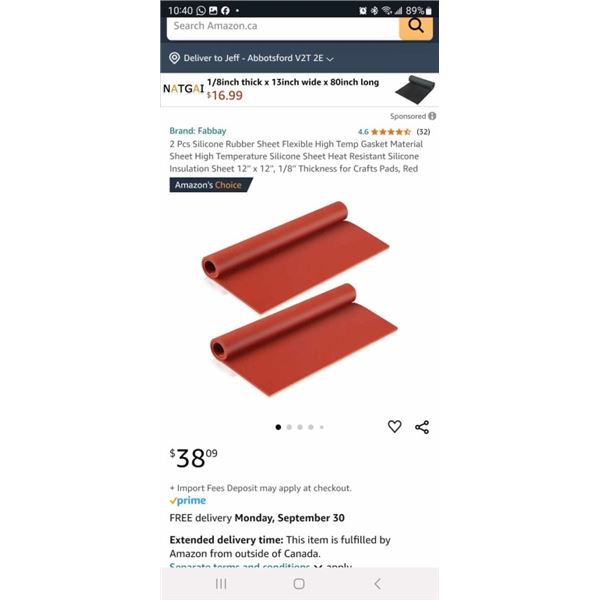Tap the Android home button

[299, 584]
